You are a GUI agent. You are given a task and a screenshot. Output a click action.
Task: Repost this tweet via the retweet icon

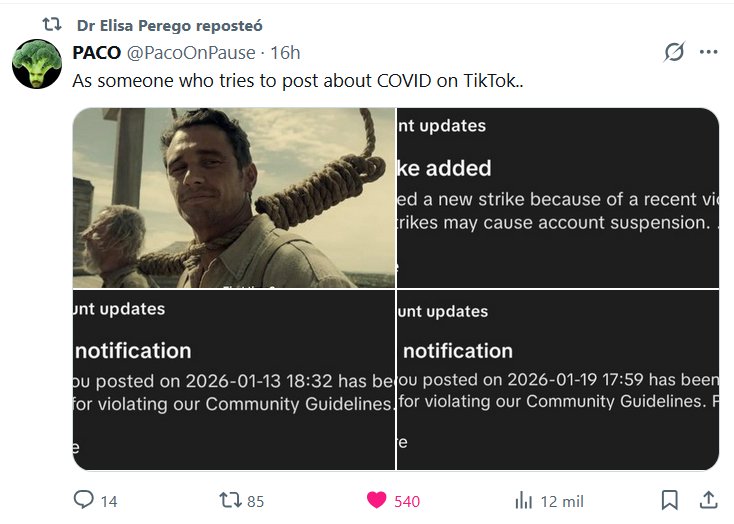pos(229,500)
